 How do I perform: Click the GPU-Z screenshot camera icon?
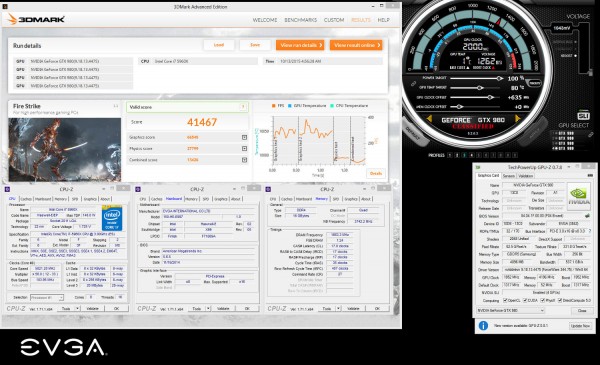590,176
